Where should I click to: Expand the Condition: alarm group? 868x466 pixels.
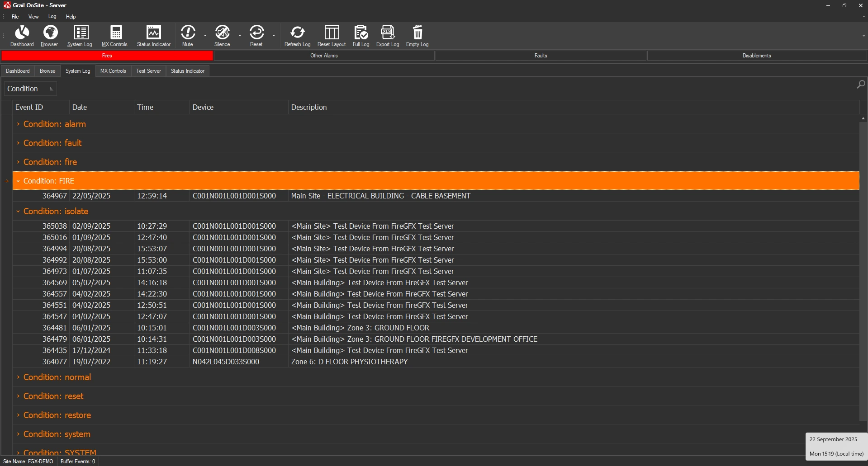(18, 124)
